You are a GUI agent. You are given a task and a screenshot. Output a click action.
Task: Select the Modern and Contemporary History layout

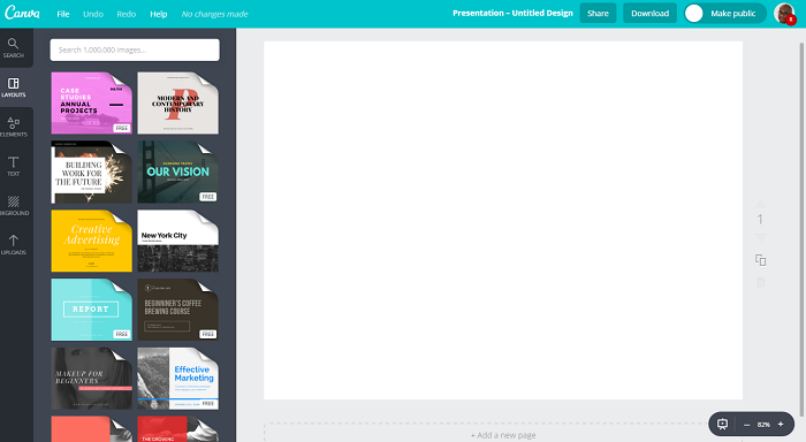click(178, 103)
